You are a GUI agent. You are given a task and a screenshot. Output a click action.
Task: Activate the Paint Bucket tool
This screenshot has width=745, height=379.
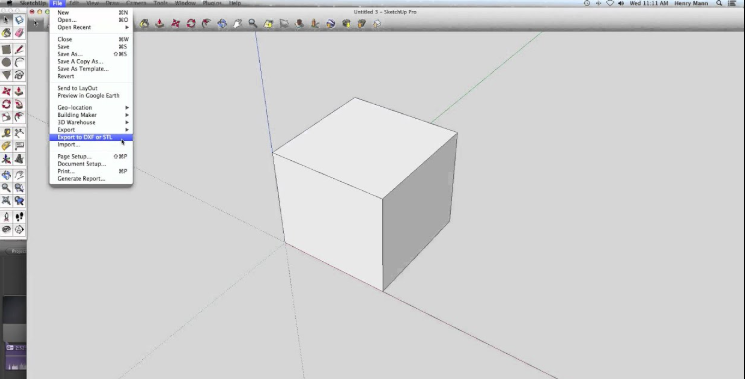pyautogui.click(x=6, y=33)
